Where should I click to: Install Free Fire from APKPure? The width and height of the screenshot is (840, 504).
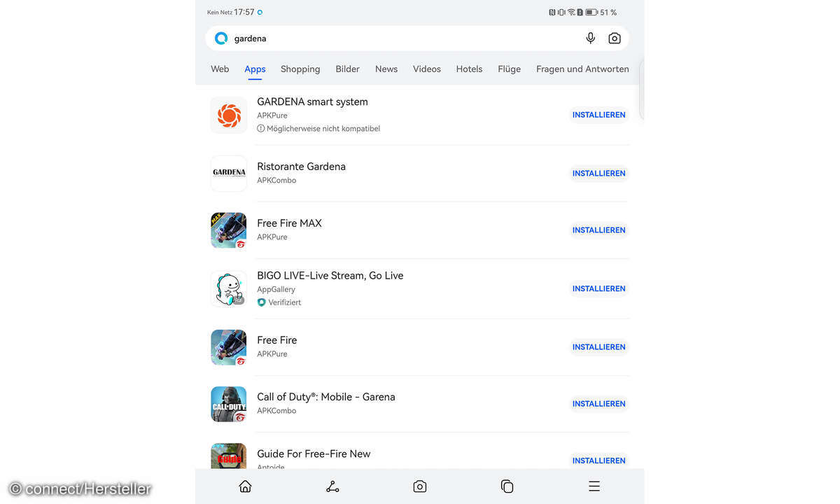(599, 347)
